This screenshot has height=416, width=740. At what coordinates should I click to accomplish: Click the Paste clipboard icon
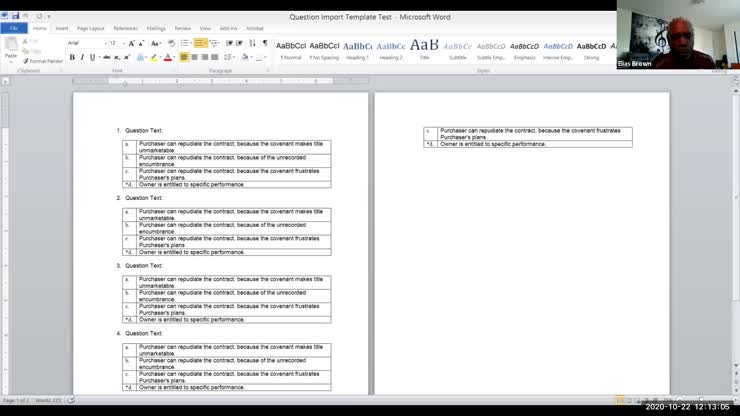point(11,45)
